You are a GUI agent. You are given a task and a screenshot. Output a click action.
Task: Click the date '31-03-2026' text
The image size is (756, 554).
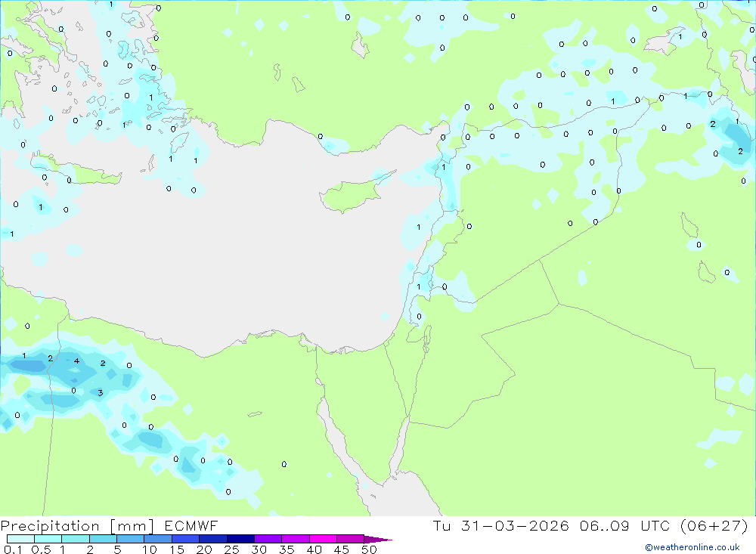point(515,525)
